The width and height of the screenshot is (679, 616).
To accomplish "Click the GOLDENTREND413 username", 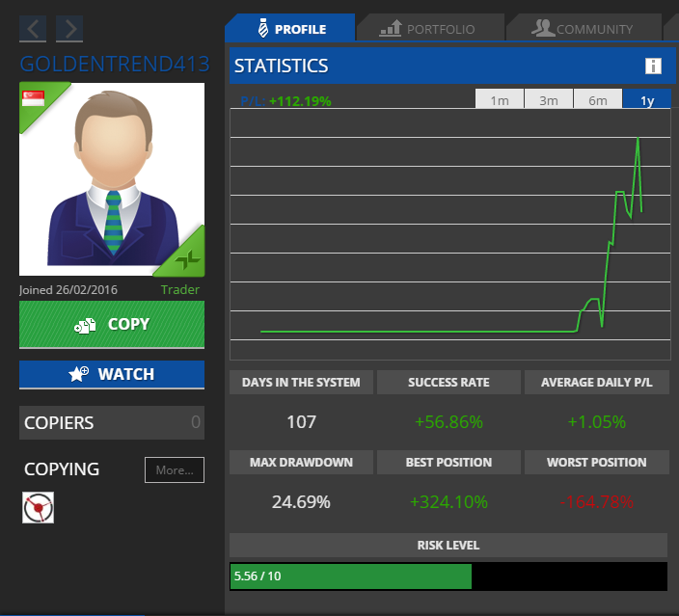I will 115,66.
